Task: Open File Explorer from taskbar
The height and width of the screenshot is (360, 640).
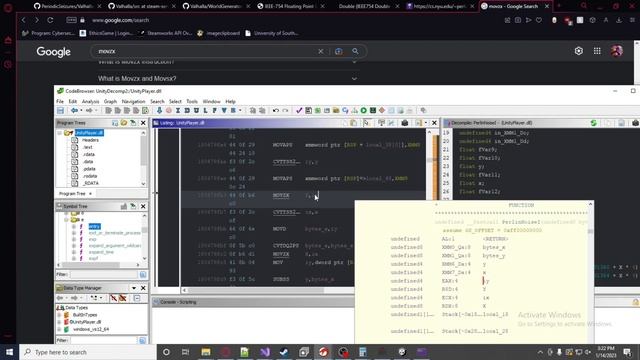Action: [206, 352]
